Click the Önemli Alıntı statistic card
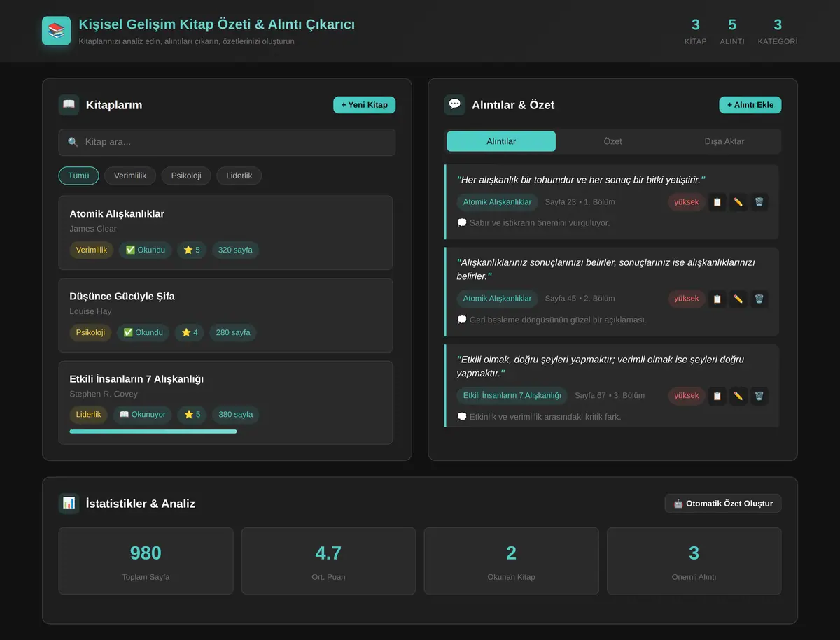840x640 pixels. [694, 561]
